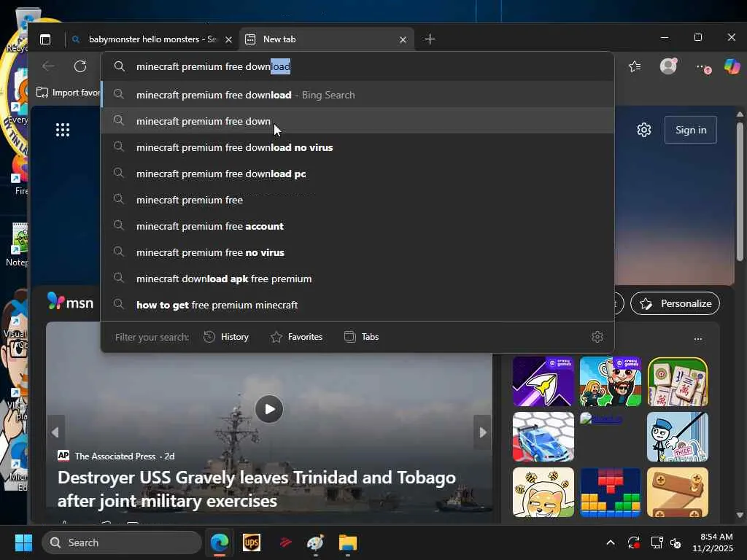The image size is (747, 560).
Task: Open new tab page settings gear
Action: click(643, 130)
